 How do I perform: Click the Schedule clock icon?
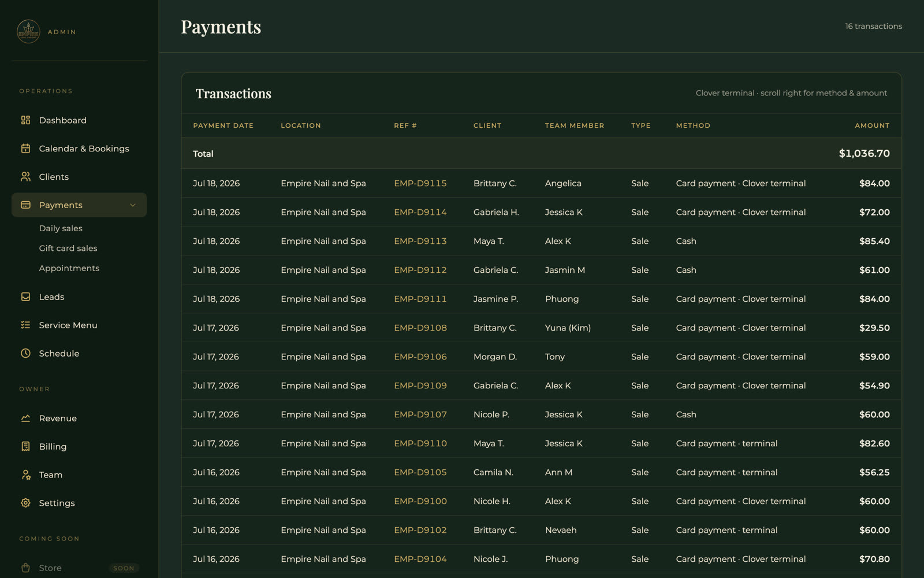[x=25, y=353]
